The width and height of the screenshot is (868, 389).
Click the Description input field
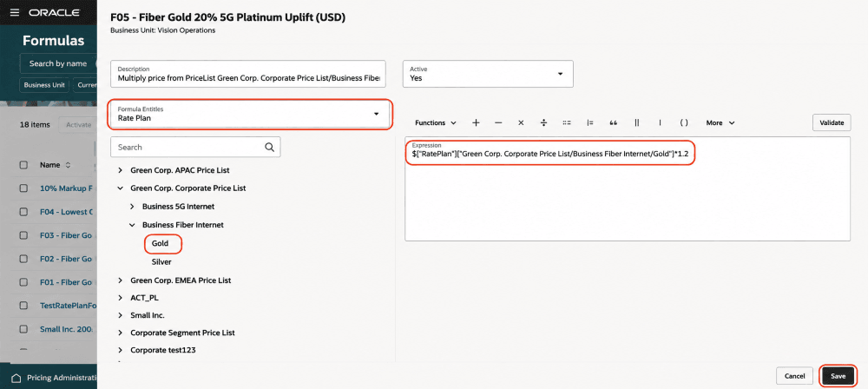pyautogui.click(x=248, y=74)
